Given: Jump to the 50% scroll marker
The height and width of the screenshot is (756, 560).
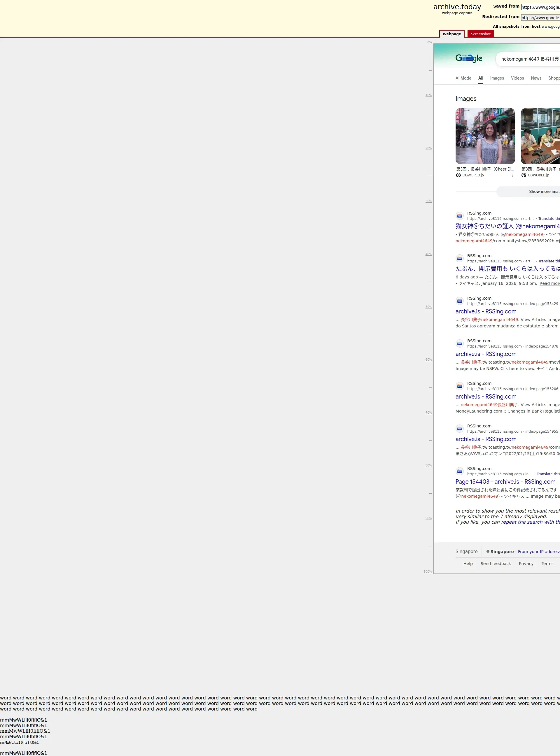Looking at the screenshot, I should coord(428,307).
